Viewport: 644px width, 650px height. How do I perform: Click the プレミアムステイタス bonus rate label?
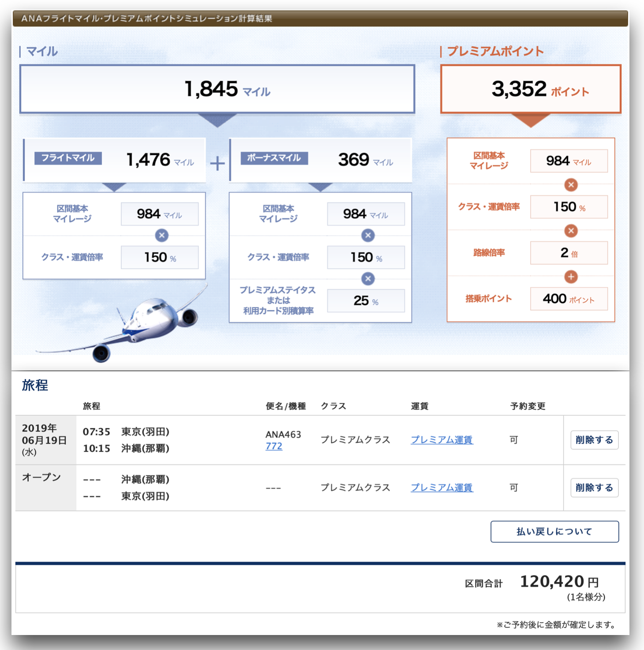278,300
